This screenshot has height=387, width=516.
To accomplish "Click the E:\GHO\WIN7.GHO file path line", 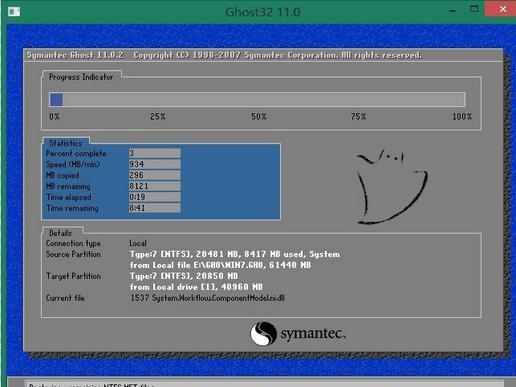I will point(220,265).
